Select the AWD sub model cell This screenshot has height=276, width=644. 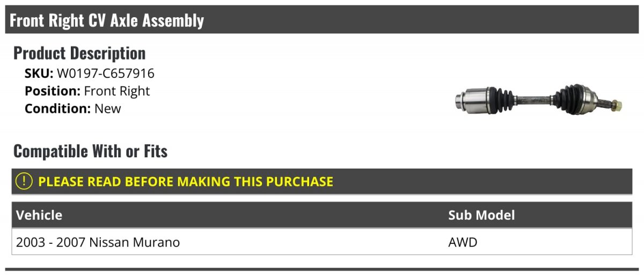point(463,243)
